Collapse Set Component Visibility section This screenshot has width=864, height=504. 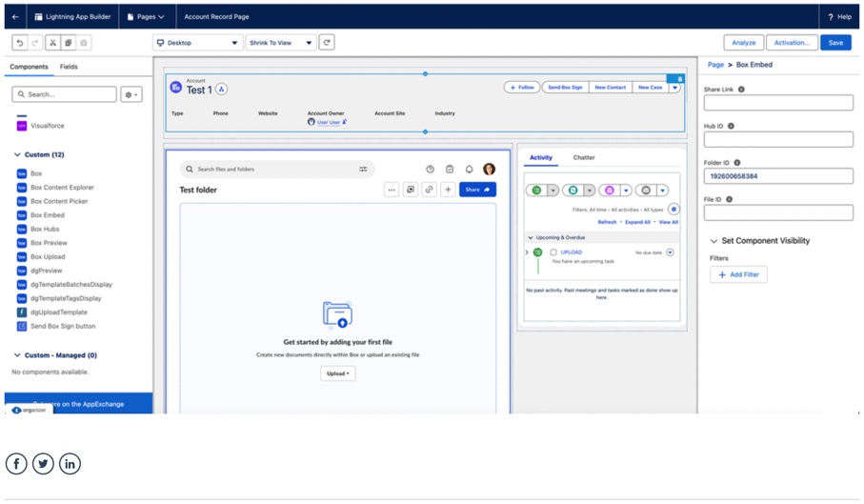(713, 241)
